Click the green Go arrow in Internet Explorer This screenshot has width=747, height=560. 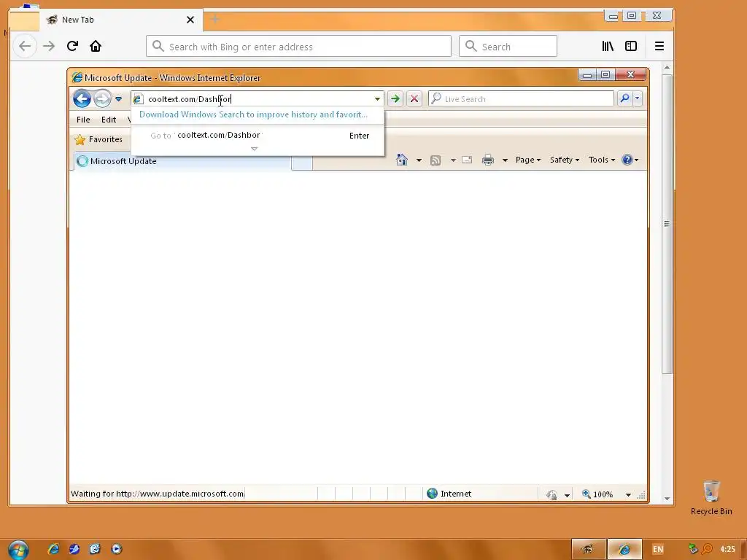point(395,98)
